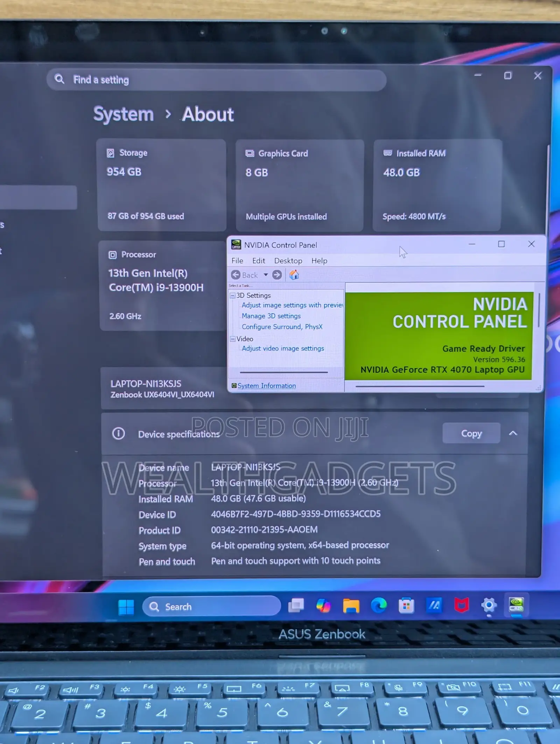
Task: Maximize the NVIDIA Control Panel window
Action: (x=501, y=244)
